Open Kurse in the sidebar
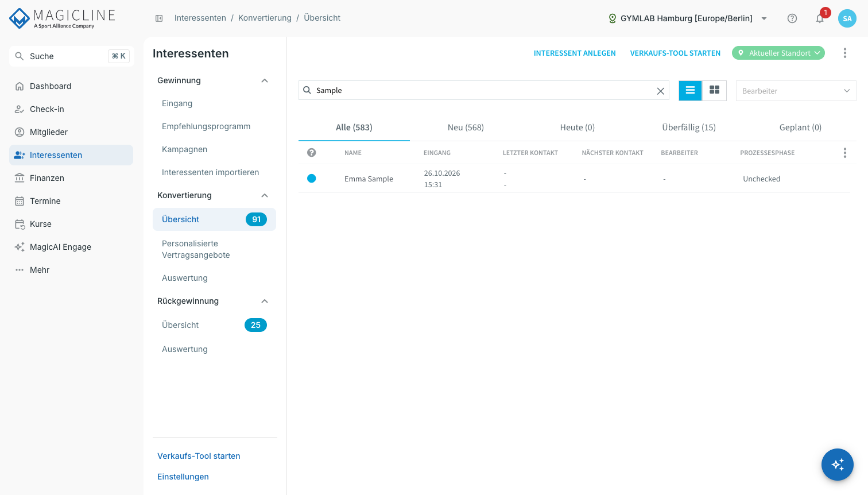This screenshot has height=495, width=868. click(x=71, y=224)
